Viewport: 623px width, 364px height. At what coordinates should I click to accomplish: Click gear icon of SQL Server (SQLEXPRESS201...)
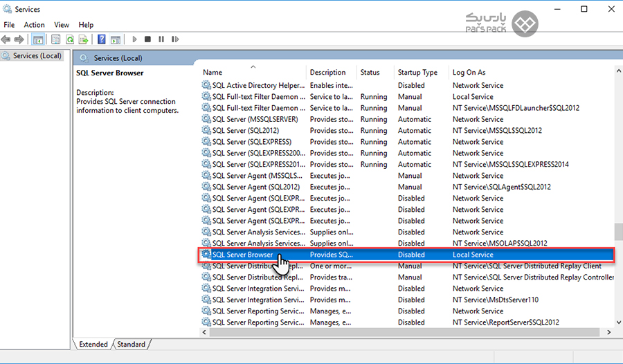click(x=206, y=164)
